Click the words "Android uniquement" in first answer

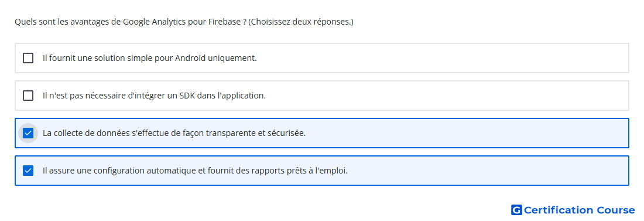pyautogui.click(x=216, y=58)
